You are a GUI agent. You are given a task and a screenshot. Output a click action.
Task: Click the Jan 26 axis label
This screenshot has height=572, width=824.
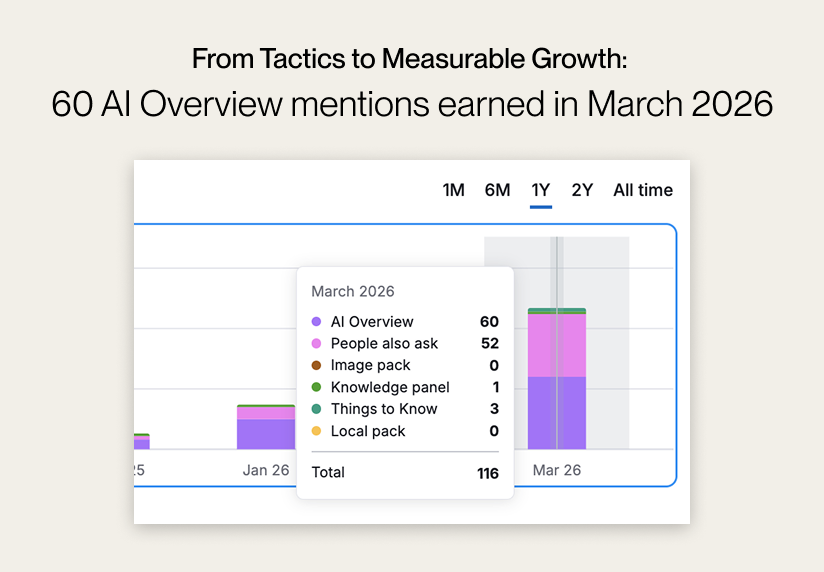click(x=266, y=470)
